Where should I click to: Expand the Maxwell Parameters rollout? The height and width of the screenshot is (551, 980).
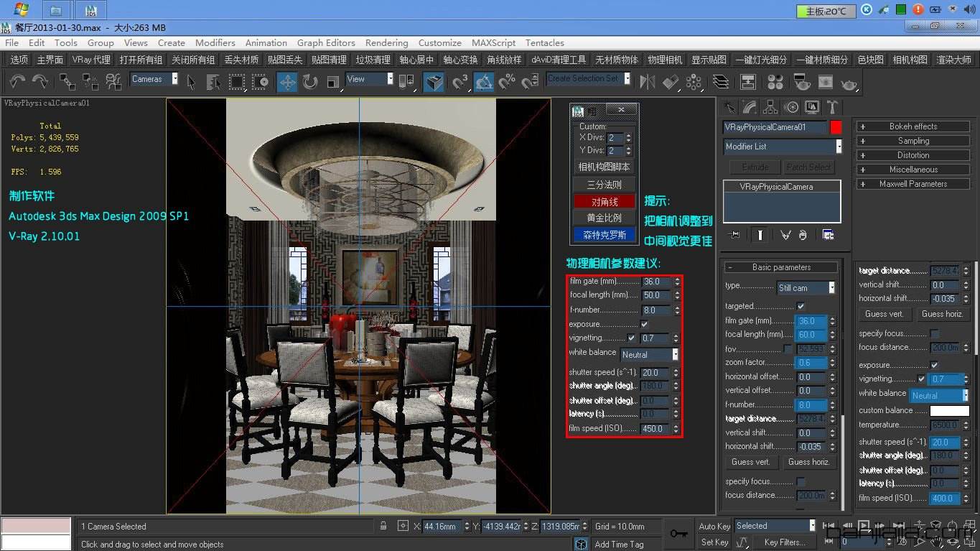point(913,184)
